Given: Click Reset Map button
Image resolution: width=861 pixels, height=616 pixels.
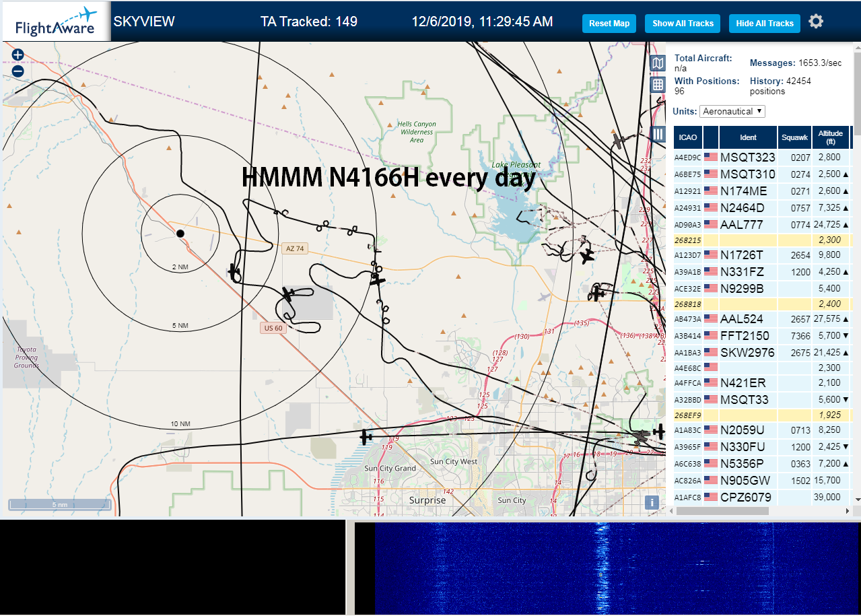Looking at the screenshot, I should [x=609, y=24].
